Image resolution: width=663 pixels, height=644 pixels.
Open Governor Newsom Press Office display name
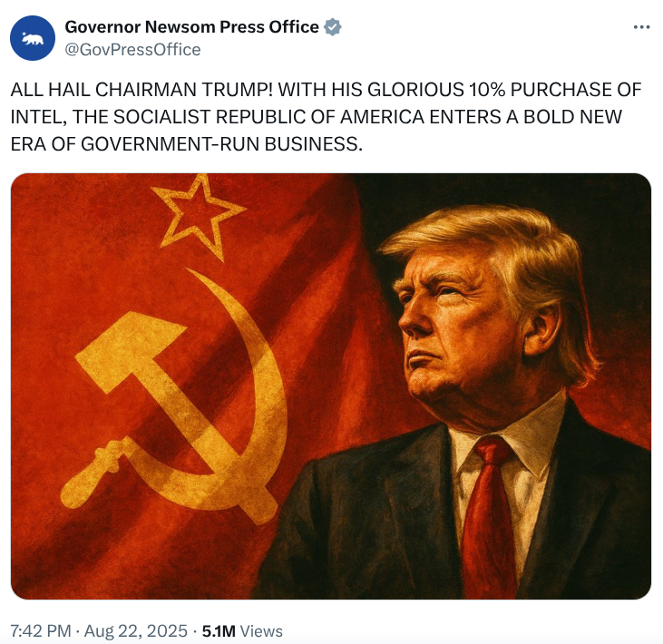(191, 27)
